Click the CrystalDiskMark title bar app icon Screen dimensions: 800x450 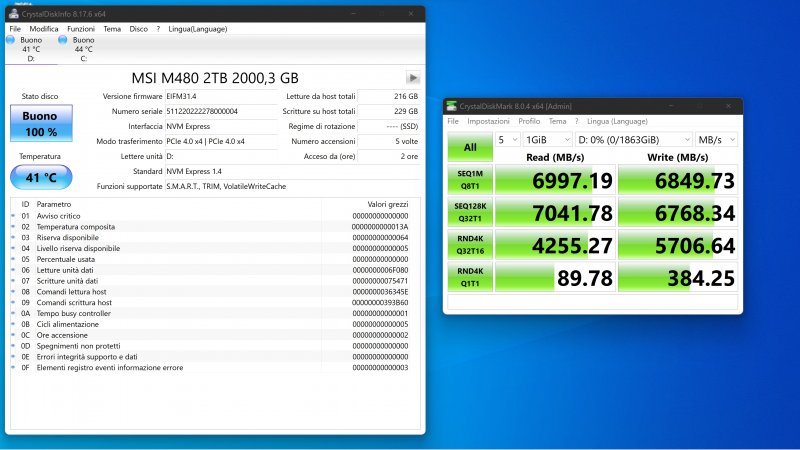pos(451,106)
